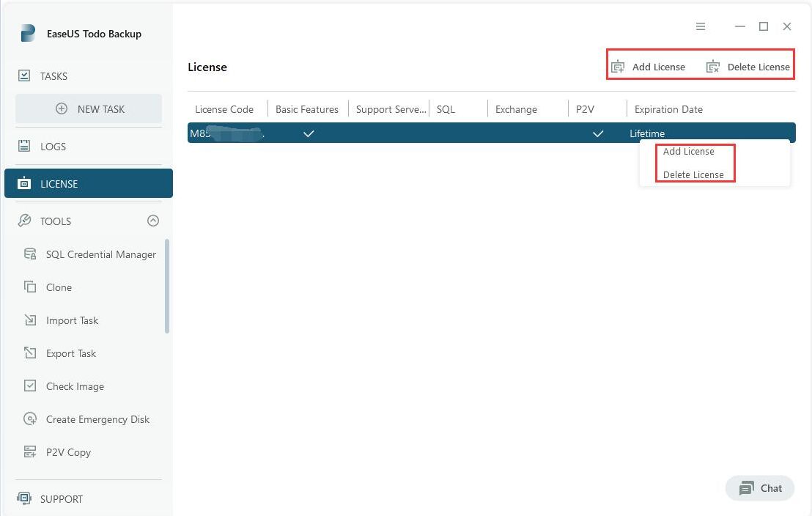Open the hamburger menu icon

click(x=701, y=26)
